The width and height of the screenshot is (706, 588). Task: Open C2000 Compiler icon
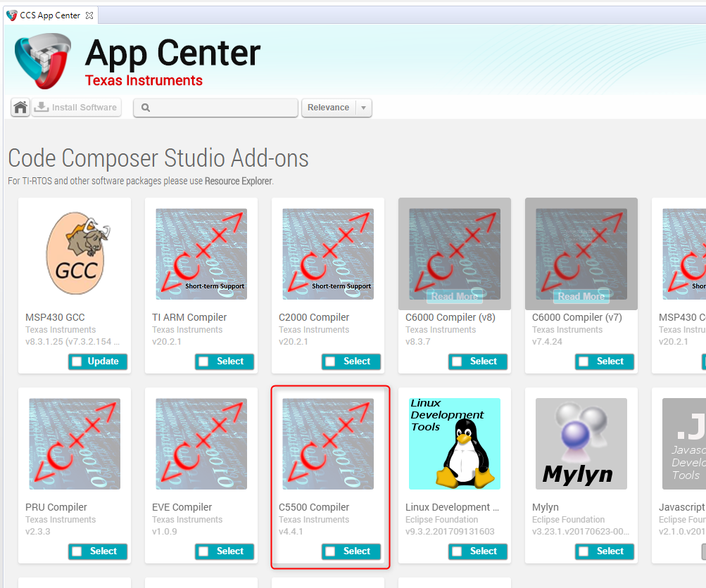coord(328,254)
